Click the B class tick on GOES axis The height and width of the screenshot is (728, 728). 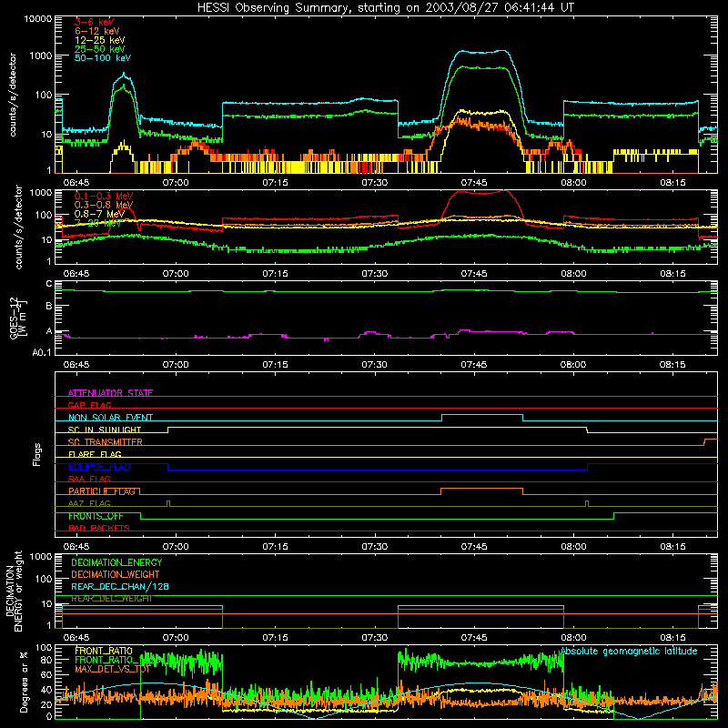49,307
